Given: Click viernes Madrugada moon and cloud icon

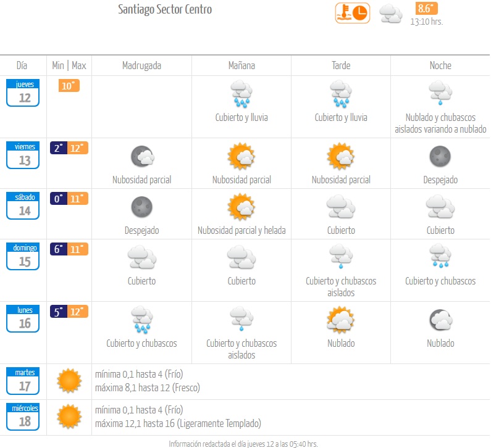Looking at the screenshot, I should pos(143,156).
